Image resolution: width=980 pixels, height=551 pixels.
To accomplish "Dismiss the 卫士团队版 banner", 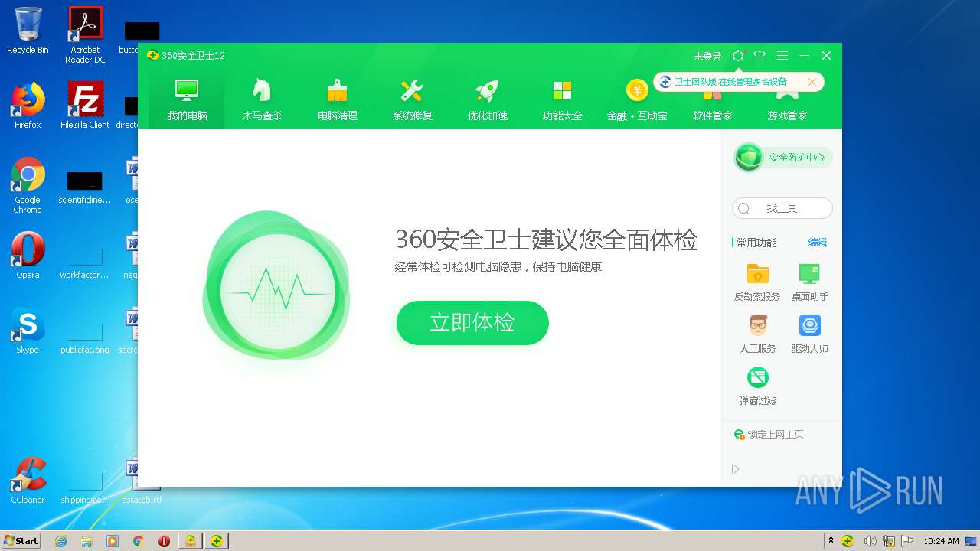I will pos(812,82).
